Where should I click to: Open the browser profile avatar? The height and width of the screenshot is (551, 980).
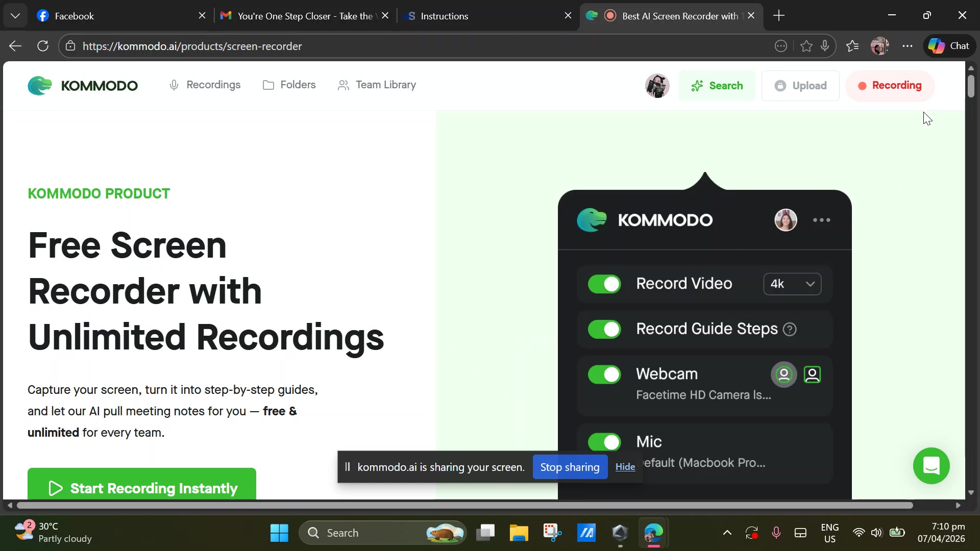tap(879, 46)
